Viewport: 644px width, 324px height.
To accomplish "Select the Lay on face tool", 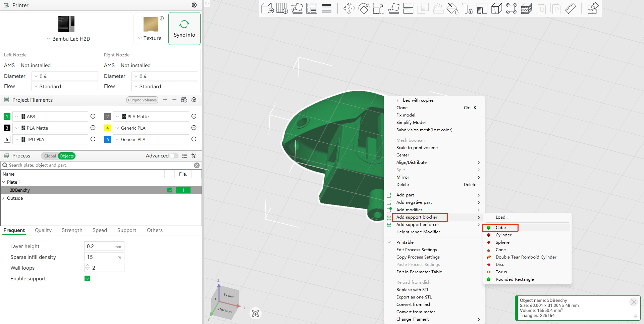I will click(x=393, y=8).
